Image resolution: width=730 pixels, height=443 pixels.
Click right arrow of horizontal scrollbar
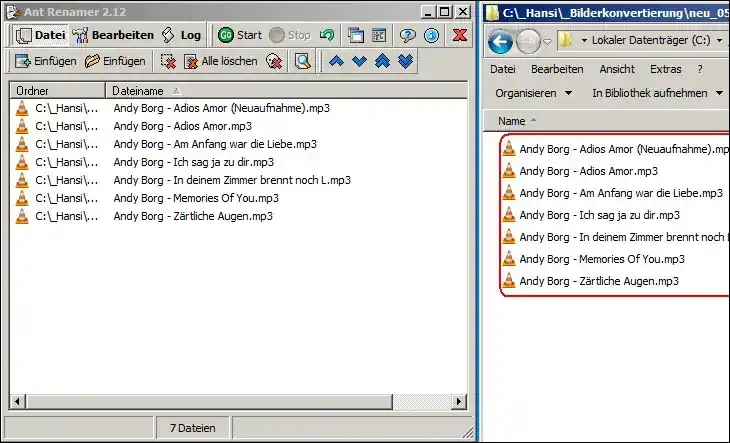point(459,402)
